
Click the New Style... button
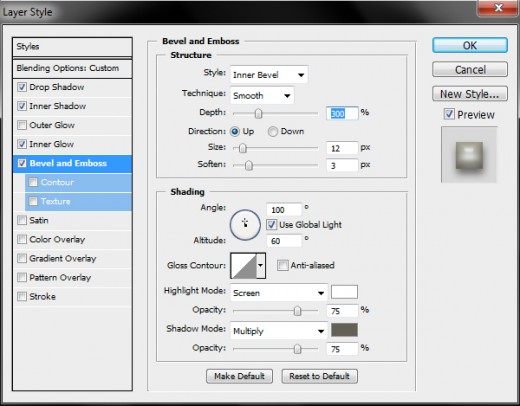(x=470, y=94)
